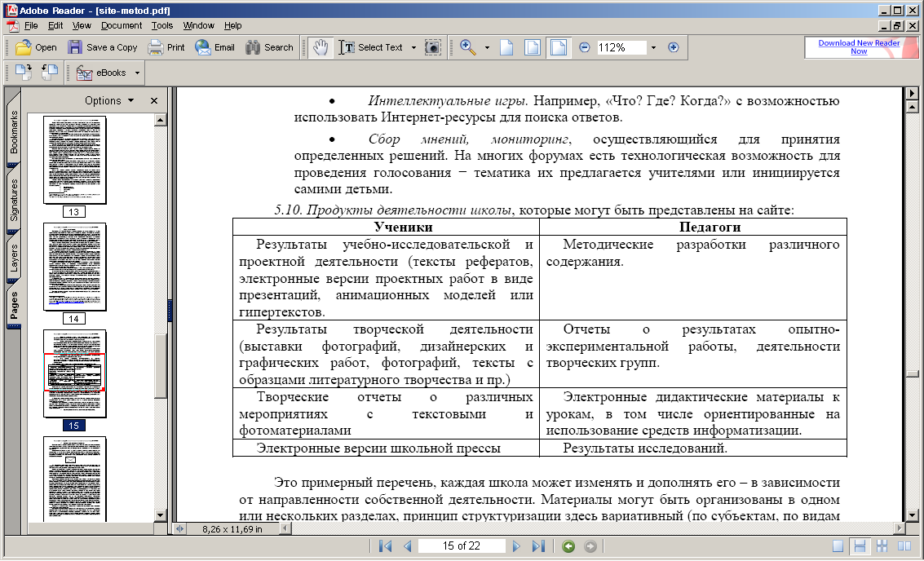Open the File menu
Screen dimensions: 924x561
pyautogui.click(x=31, y=25)
